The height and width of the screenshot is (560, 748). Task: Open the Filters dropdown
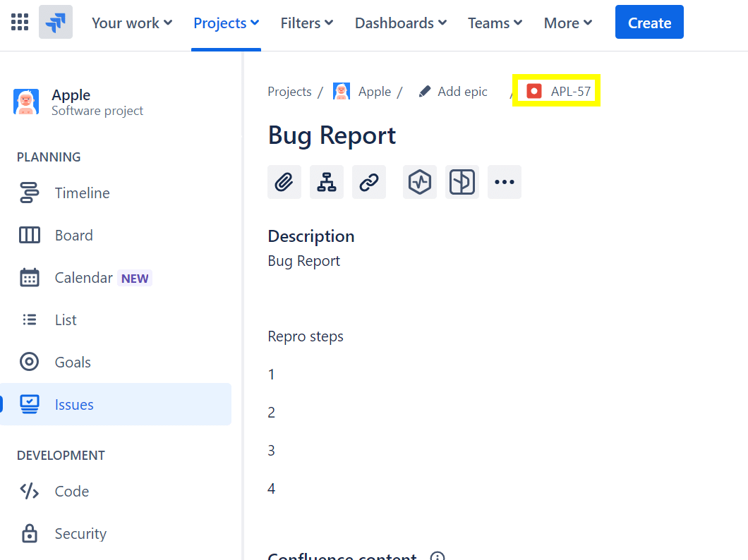tap(307, 23)
